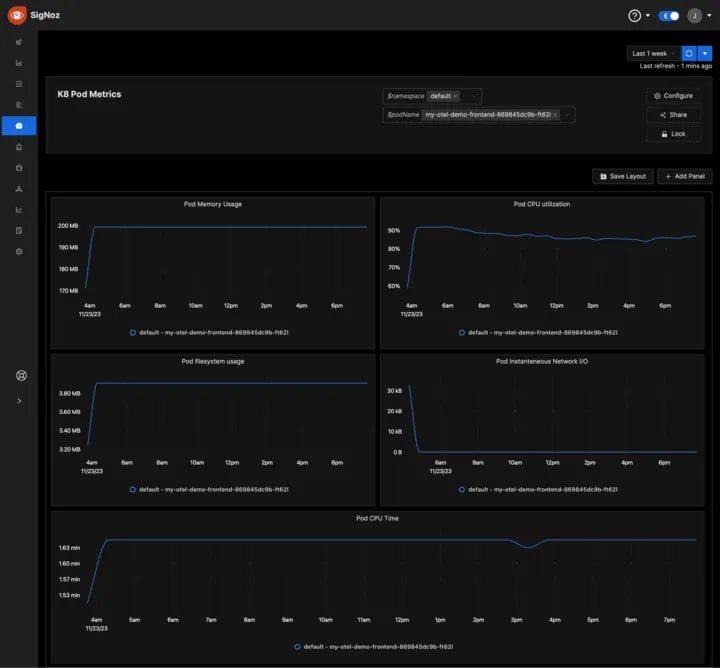Viewport: 720px width, 668px height.
Task: Open Settings gear icon in sidebar
Action: point(19,252)
